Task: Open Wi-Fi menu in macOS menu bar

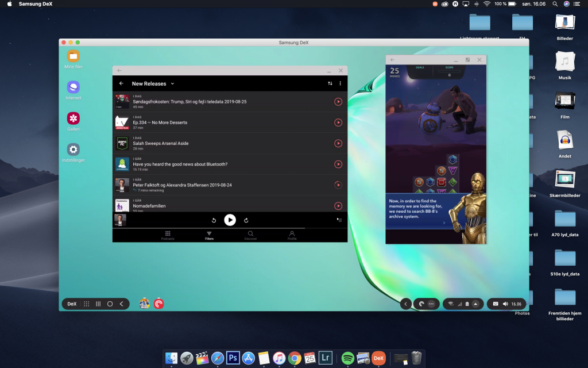Action: pos(487,4)
